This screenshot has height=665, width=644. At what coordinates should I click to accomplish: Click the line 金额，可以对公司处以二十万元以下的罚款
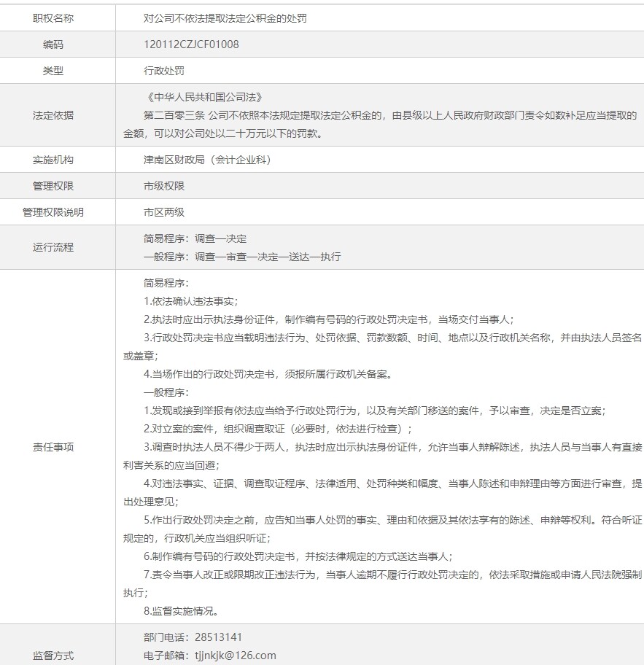pyautogui.click(x=224, y=133)
